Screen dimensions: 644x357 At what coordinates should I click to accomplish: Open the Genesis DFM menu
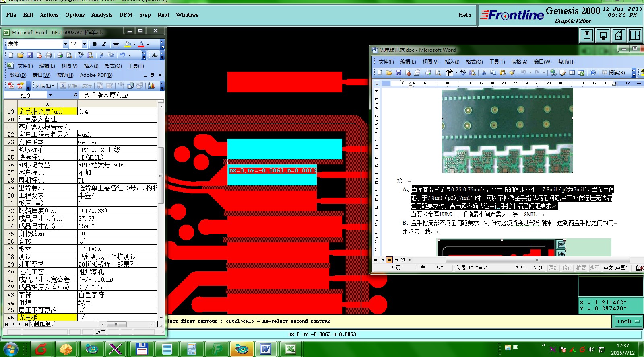click(x=126, y=15)
